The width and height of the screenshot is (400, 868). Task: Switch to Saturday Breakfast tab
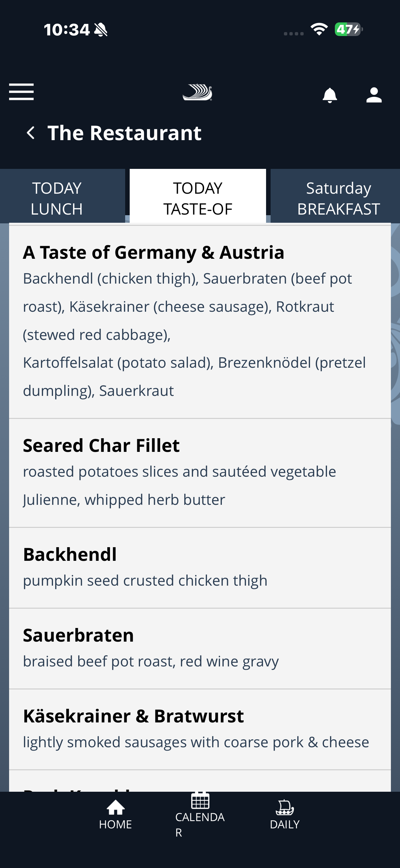pos(338,198)
